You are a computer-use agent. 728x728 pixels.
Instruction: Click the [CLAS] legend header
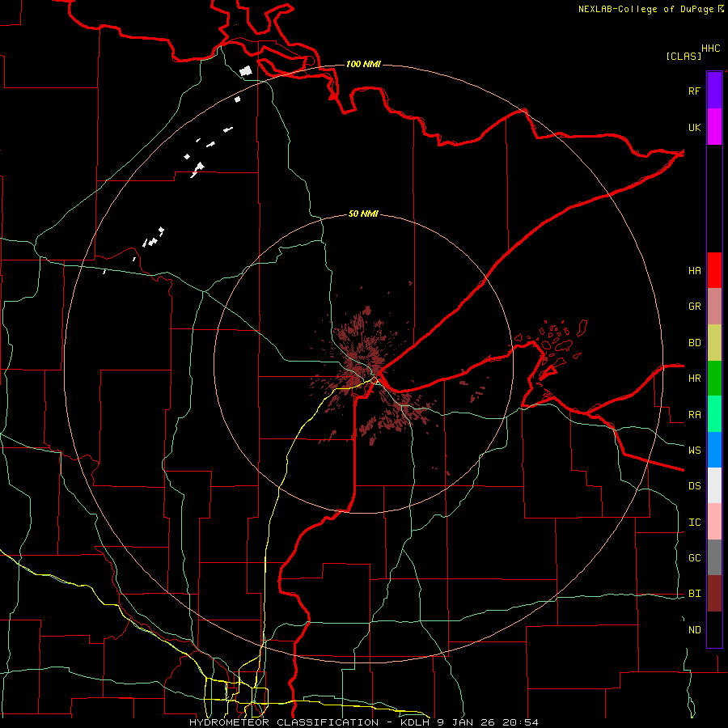point(684,56)
